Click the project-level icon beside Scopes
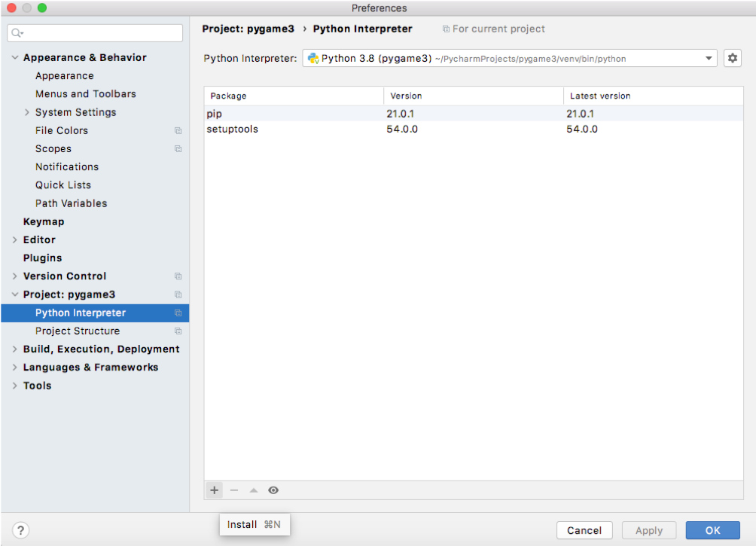 178,149
